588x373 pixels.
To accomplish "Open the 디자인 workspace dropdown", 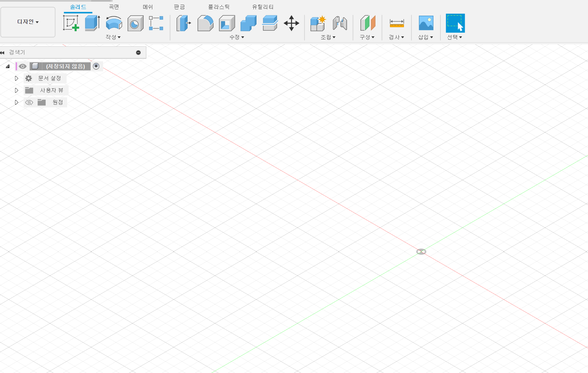I will pyautogui.click(x=28, y=22).
